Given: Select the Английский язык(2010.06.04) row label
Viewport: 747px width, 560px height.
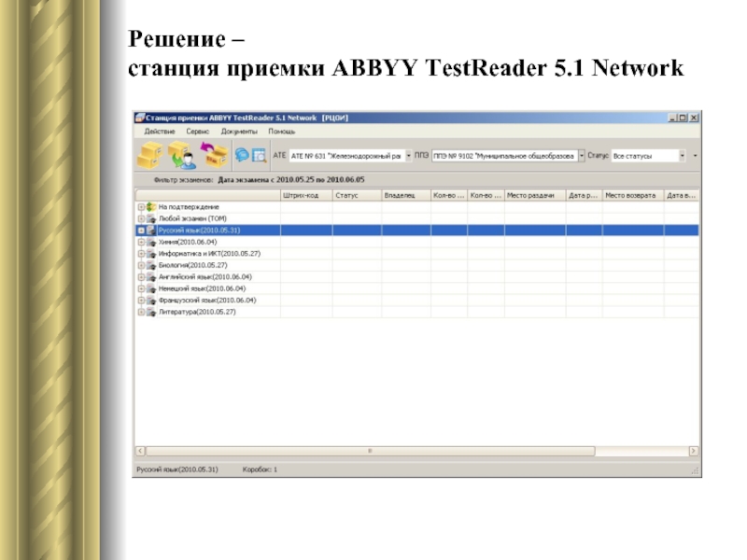Looking at the screenshot, I should 205,277.
